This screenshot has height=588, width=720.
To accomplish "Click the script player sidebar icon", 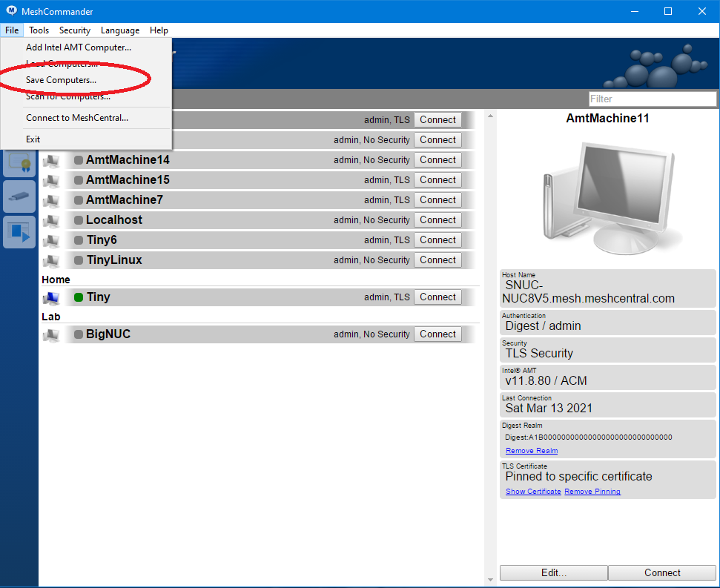I will click(19, 232).
